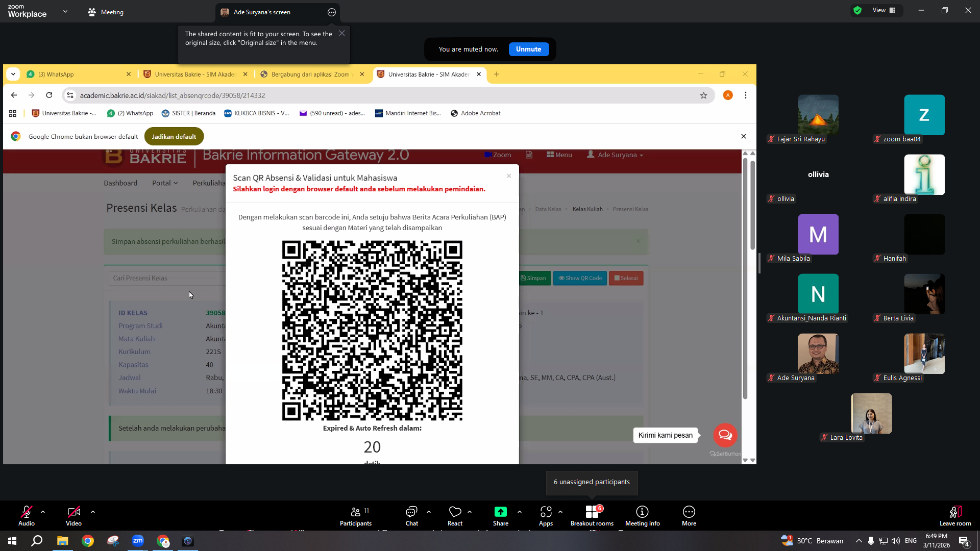Unmute using the blue Unmute button
Screen dimensions: 980x551
528,49
